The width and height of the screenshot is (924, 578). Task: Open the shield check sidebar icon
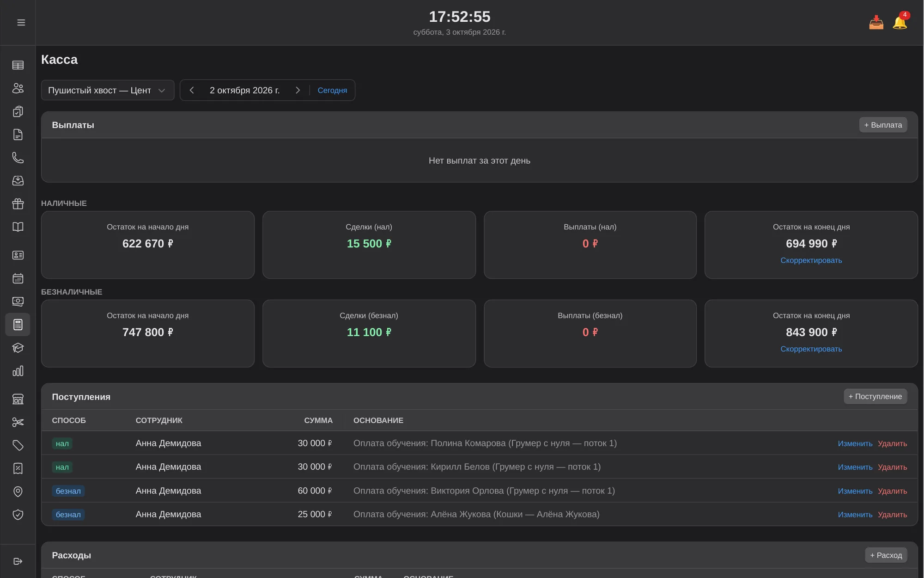point(18,515)
